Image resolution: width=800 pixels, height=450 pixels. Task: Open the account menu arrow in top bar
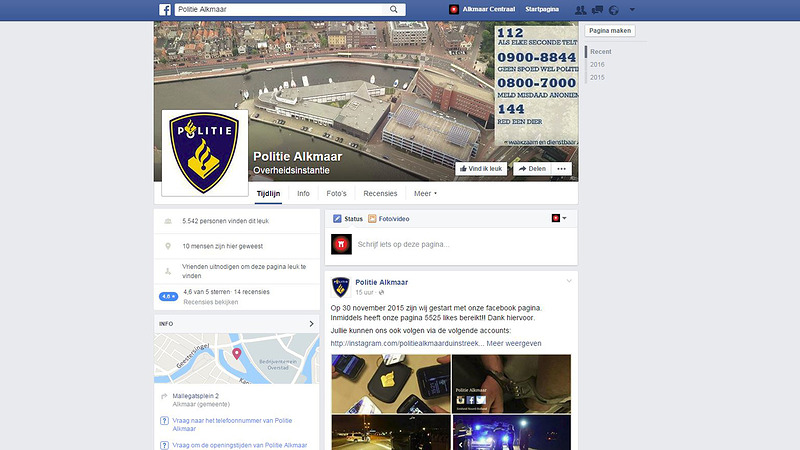pyautogui.click(x=631, y=9)
